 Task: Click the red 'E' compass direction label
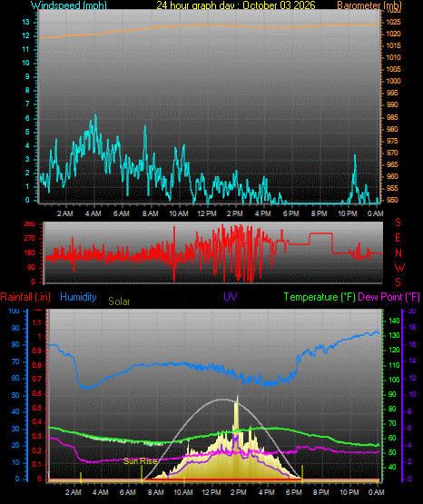point(398,238)
